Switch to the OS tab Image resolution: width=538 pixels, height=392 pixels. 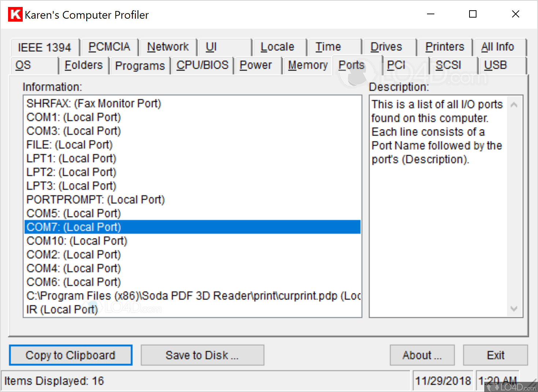click(x=23, y=65)
